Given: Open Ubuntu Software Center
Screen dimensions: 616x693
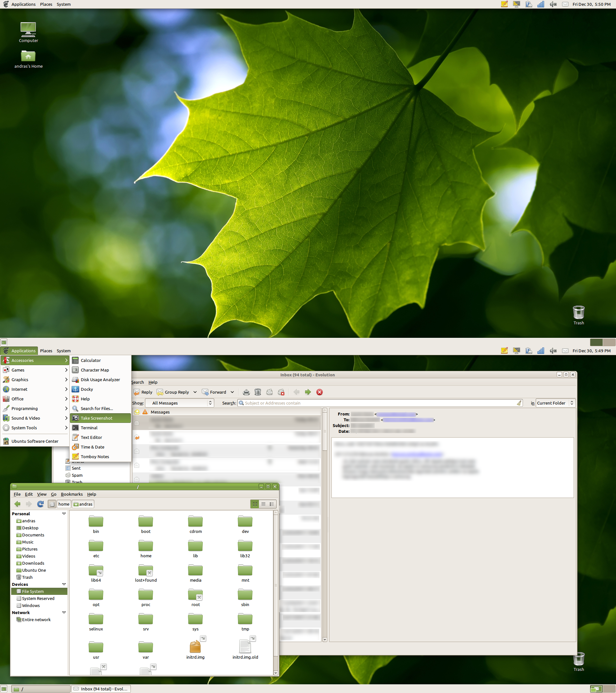Looking at the screenshot, I should point(35,441).
